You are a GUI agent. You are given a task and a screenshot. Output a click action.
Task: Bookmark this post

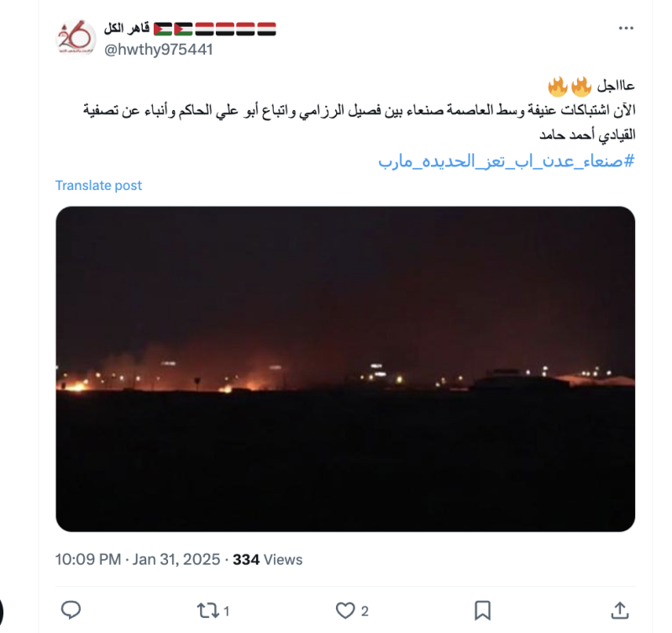point(482,610)
